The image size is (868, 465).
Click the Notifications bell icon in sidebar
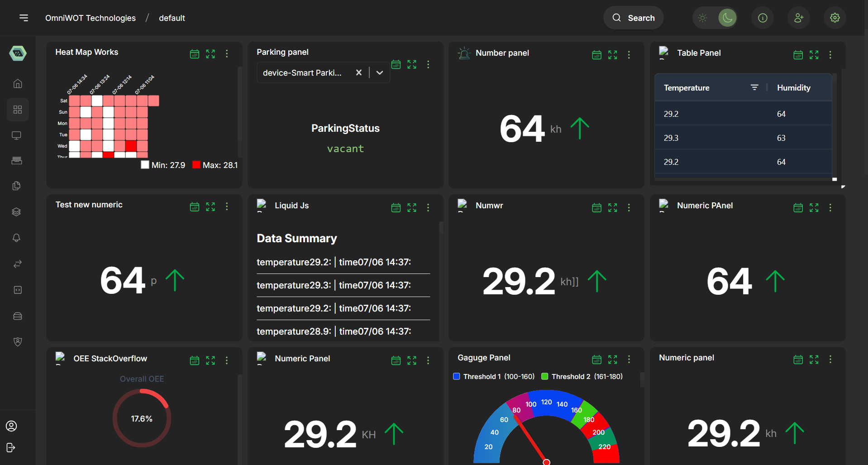pos(17,238)
